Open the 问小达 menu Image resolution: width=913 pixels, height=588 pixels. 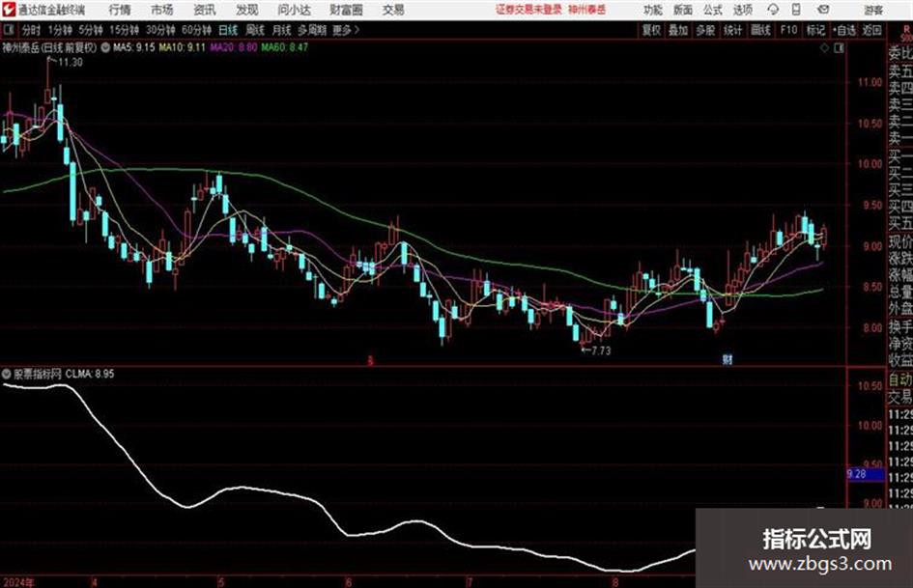click(294, 10)
